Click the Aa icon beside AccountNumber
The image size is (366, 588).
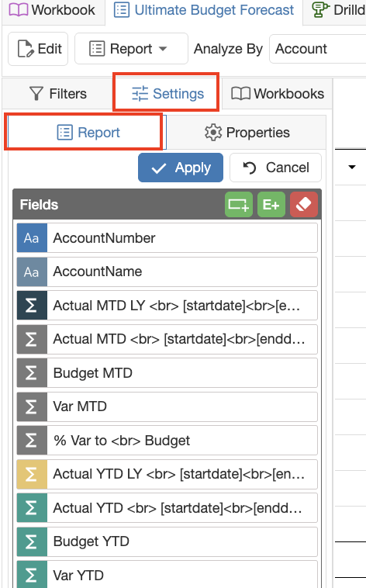point(32,237)
